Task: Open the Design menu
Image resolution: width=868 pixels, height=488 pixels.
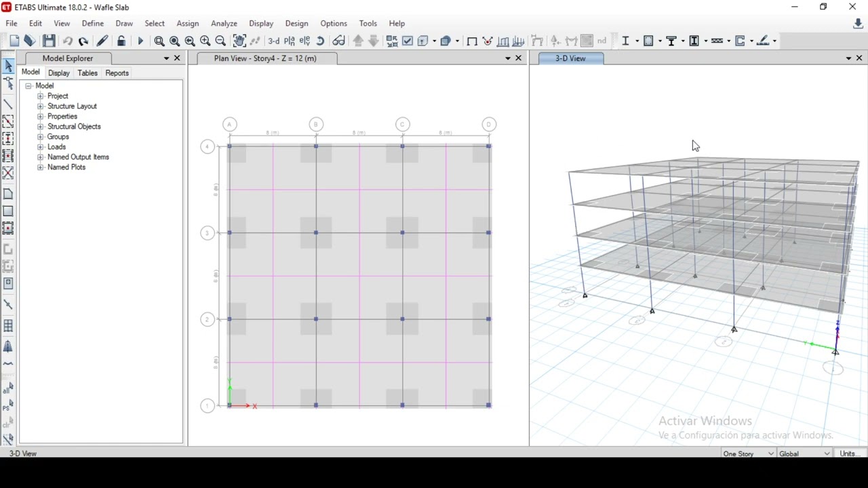Action: pyautogui.click(x=296, y=23)
